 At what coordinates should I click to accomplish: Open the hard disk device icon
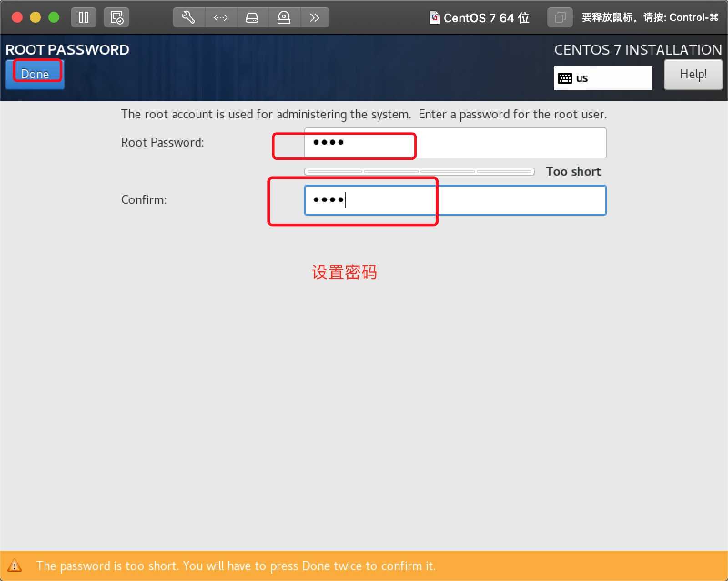pyautogui.click(x=252, y=18)
